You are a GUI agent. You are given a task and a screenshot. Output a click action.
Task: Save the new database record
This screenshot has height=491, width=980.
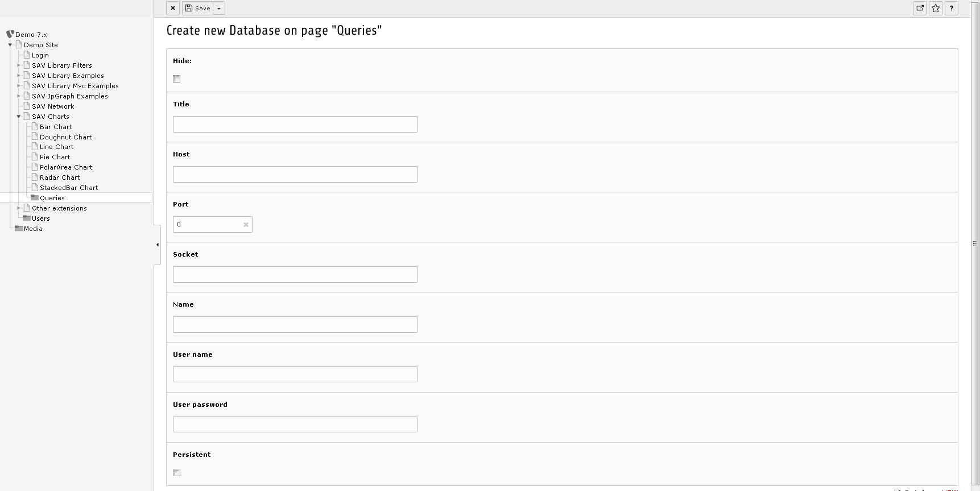197,8
